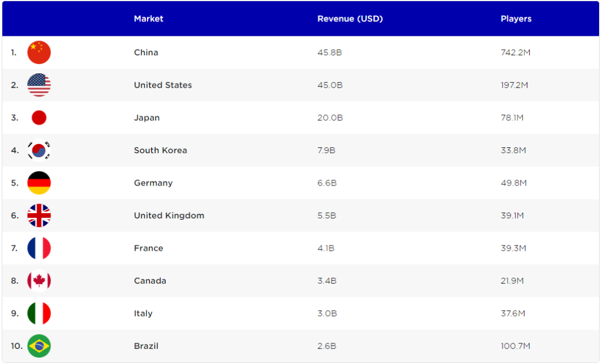This screenshot has height=364, width=602.
Task: Click rank number 7. beside France
Action: click(14, 248)
